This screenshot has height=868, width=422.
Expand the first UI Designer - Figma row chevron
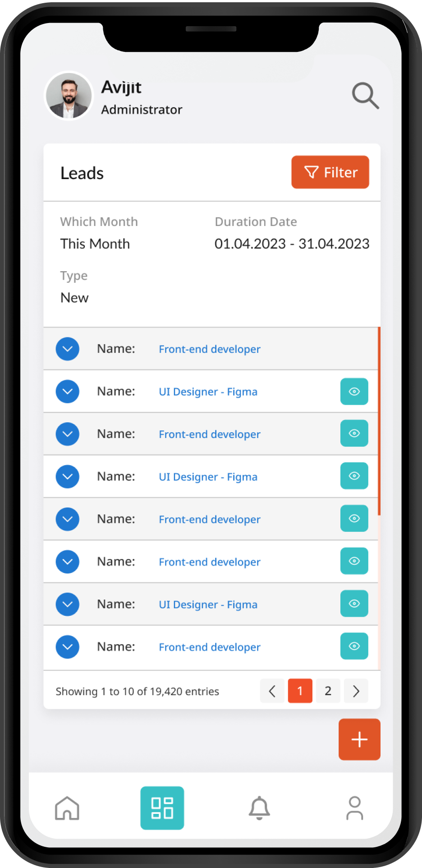click(x=68, y=392)
